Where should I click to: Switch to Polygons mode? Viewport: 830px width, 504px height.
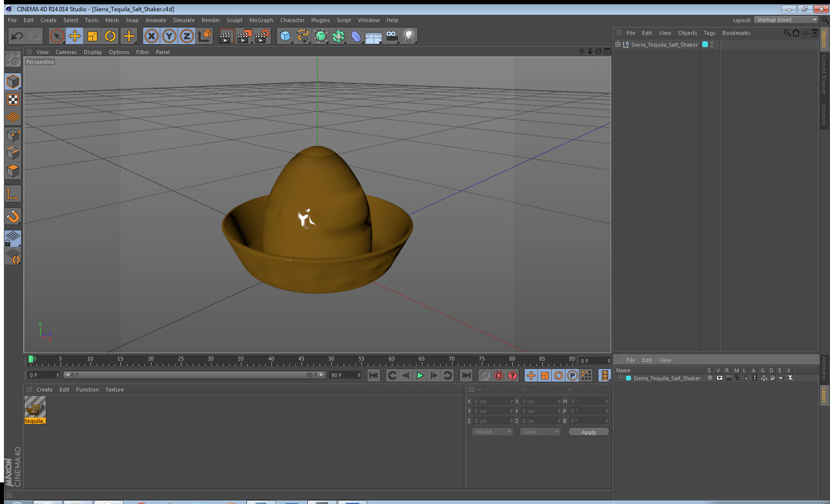(13, 170)
